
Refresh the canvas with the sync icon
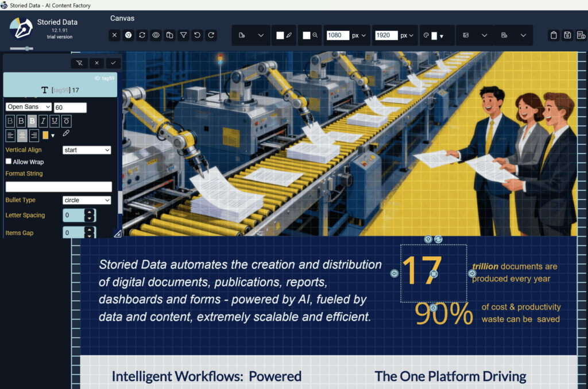coord(142,35)
